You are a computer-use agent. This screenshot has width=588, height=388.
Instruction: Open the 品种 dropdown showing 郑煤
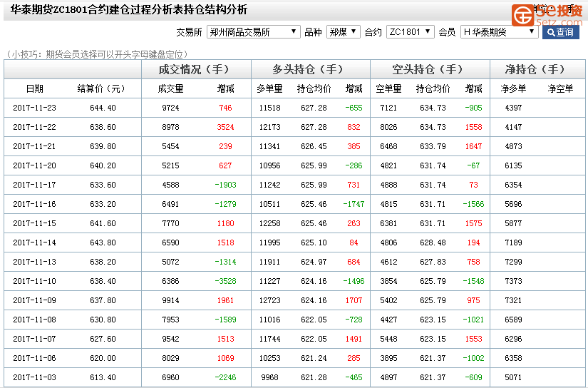point(343,32)
